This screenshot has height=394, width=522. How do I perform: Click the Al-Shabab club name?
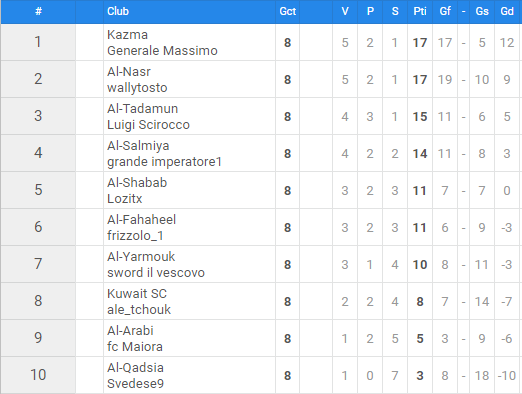coord(137,183)
